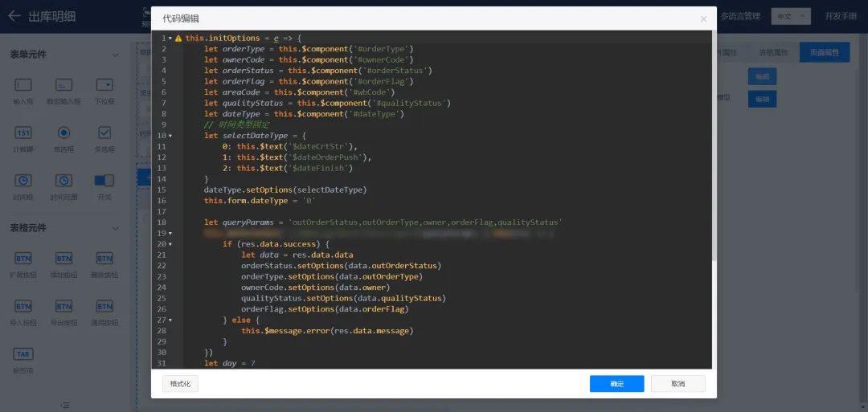Open the 中文 language dropdown
The image size is (868, 412).
(790, 16)
